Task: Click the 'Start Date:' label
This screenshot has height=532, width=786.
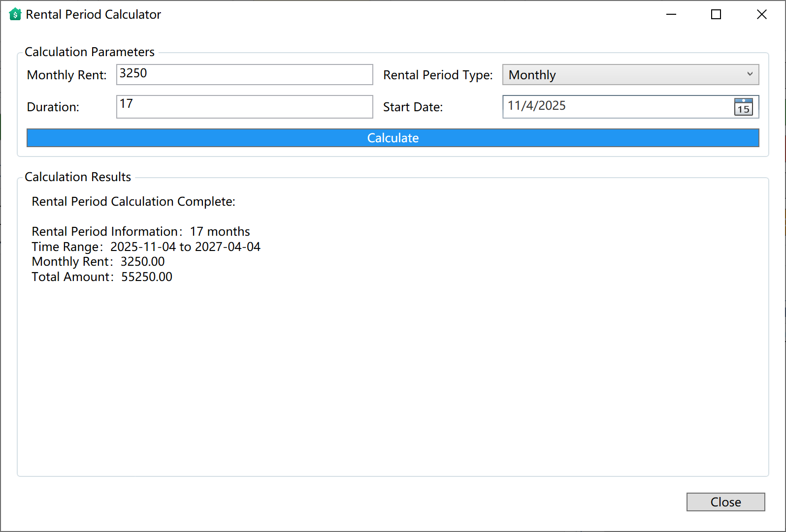Action: [413, 107]
